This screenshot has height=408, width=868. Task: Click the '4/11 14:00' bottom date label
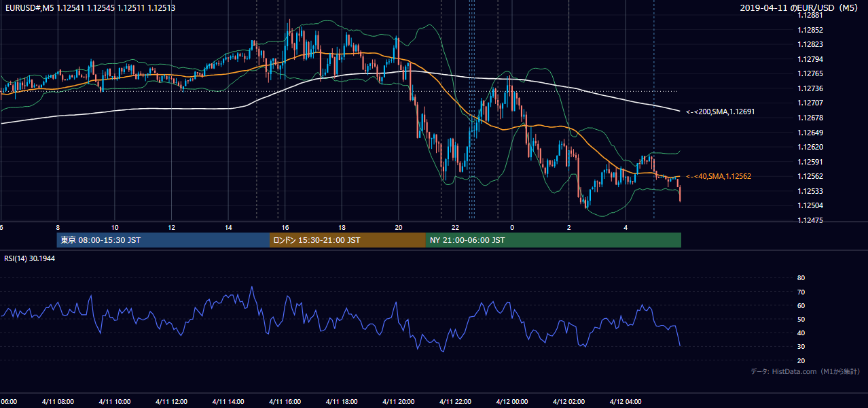[x=228, y=402]
